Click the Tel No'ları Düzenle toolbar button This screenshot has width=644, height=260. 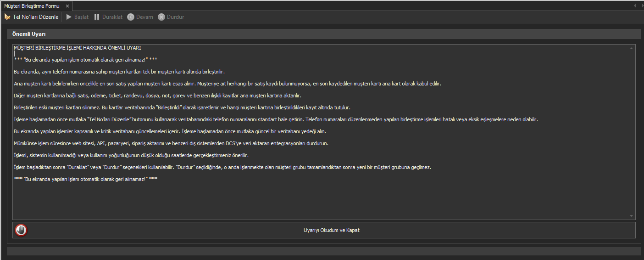31,17
